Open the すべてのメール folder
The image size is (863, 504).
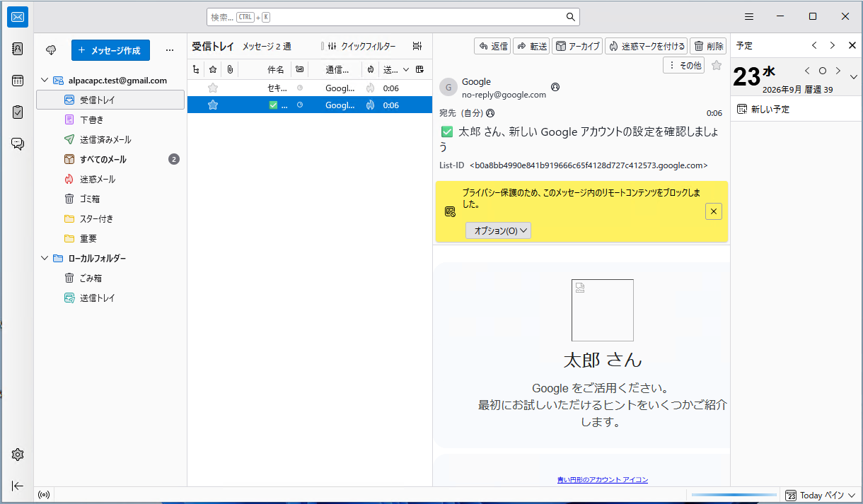pyautogui.click(x=110, y=159)
